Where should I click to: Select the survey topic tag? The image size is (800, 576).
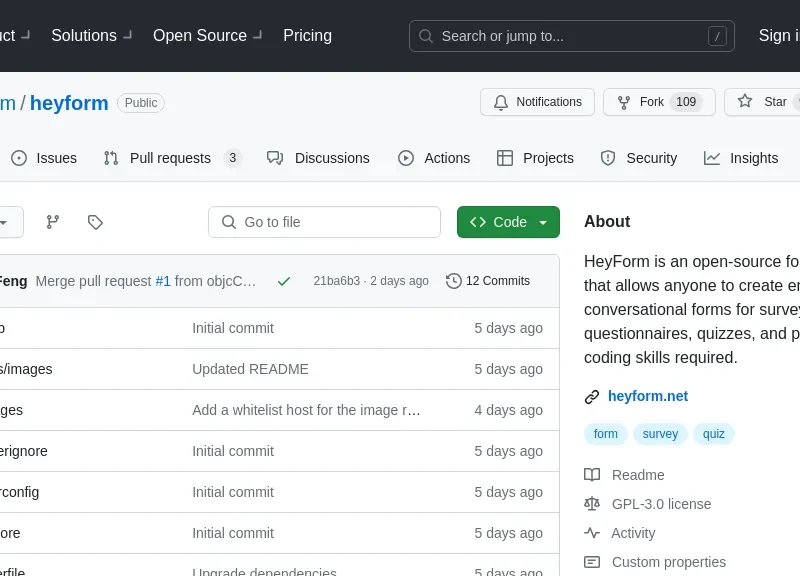coord(660,434)
